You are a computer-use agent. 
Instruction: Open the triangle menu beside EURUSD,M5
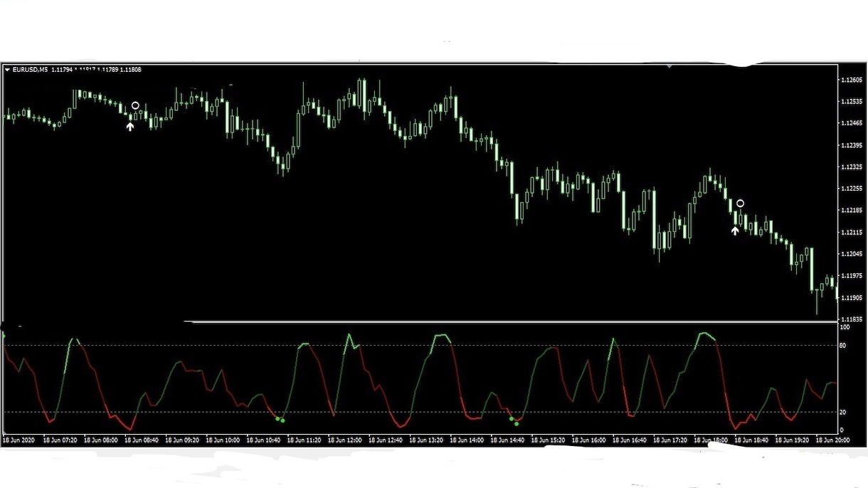tap(7, 70)
